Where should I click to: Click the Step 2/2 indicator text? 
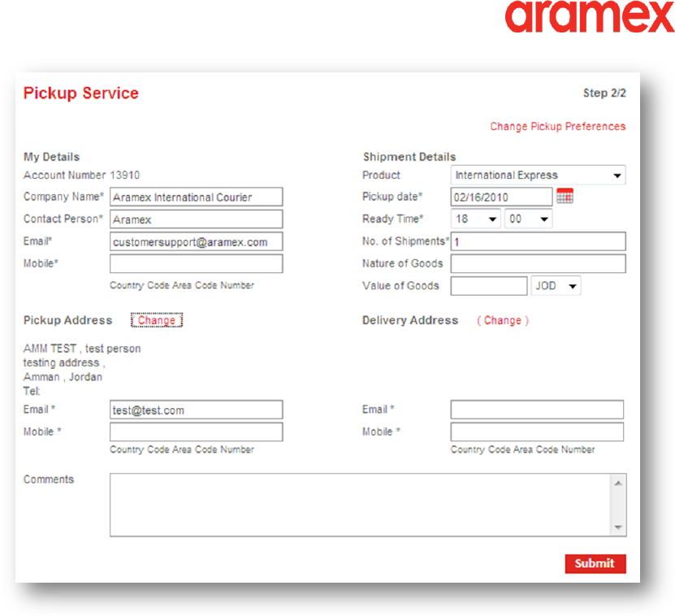click(x=604, y=93)
